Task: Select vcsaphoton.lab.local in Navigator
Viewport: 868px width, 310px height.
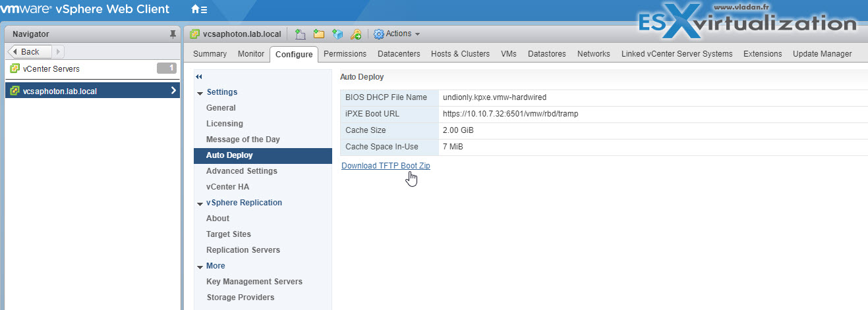Action: 92,91
